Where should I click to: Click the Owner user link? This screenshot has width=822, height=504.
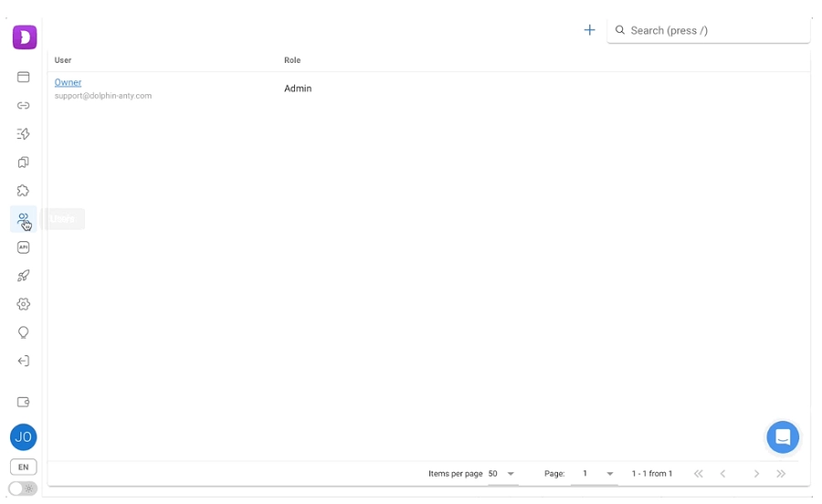(x=68, y=82)
